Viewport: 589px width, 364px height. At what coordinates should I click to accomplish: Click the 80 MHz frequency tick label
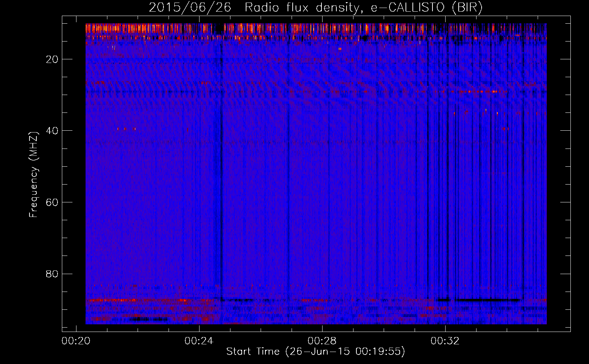coord(52,274)
